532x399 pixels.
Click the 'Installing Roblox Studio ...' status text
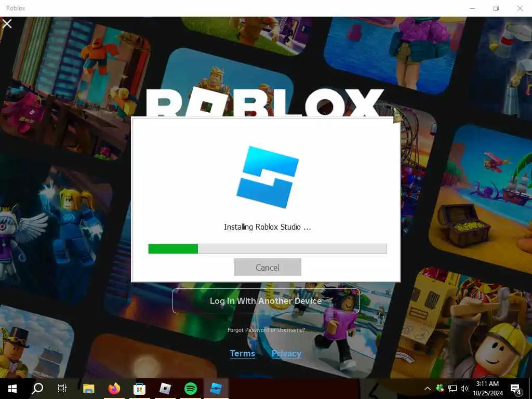coord(268,227)
